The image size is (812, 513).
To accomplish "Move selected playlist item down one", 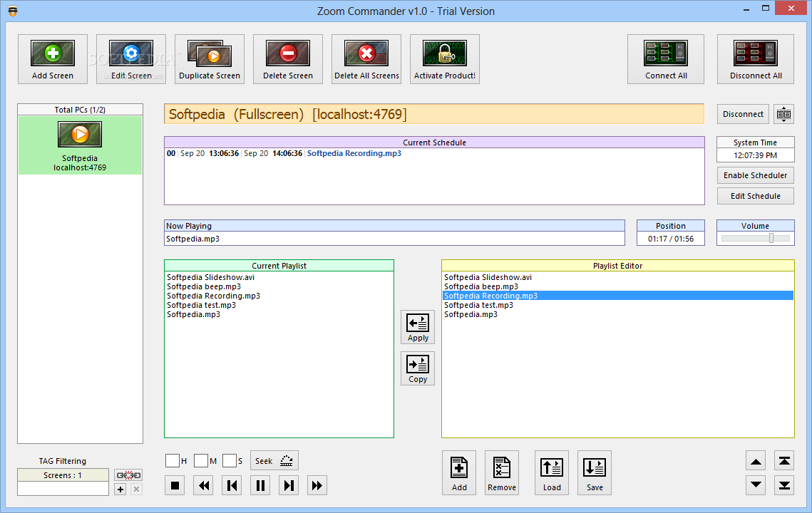I will [x=756, y=485].
